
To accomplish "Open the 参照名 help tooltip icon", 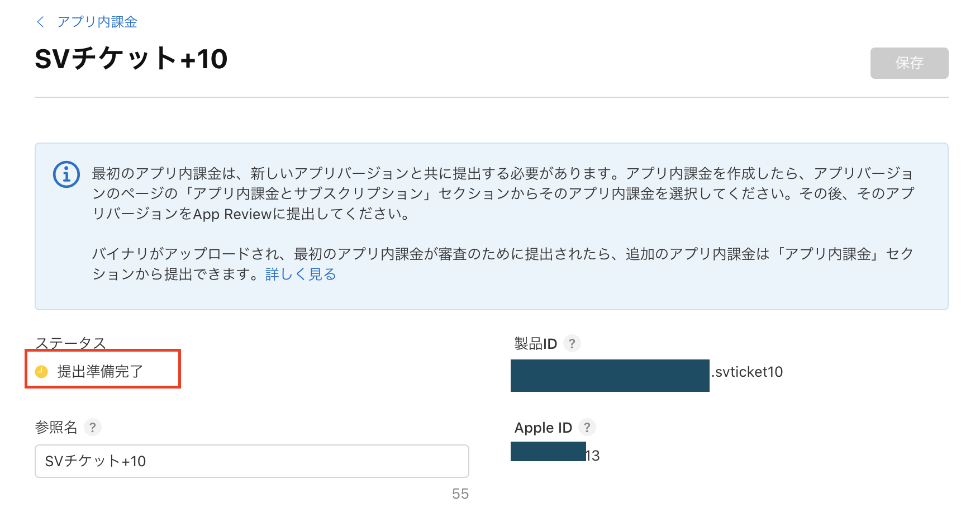I will pyautogui.click(x=93, y=428).
